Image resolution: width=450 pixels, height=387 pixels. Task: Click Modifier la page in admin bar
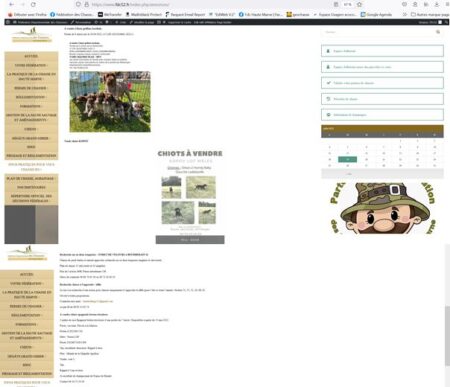click(x=142, y=22)
